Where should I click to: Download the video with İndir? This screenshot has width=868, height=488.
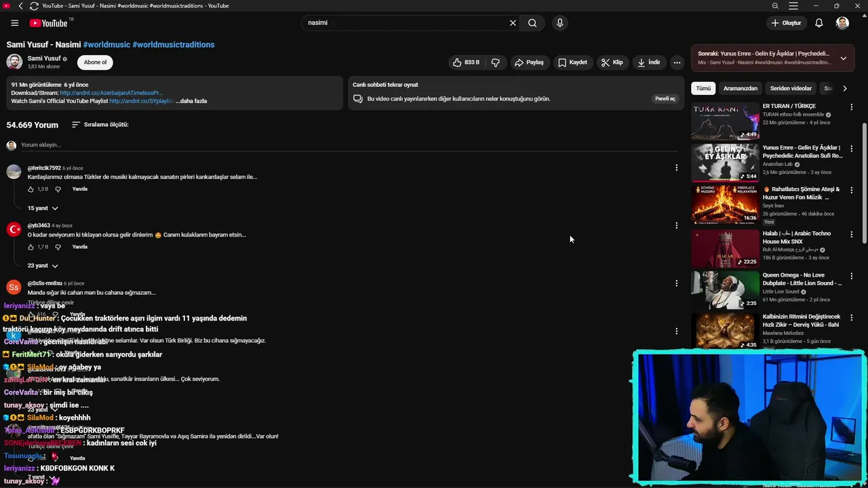pos(649,62)
